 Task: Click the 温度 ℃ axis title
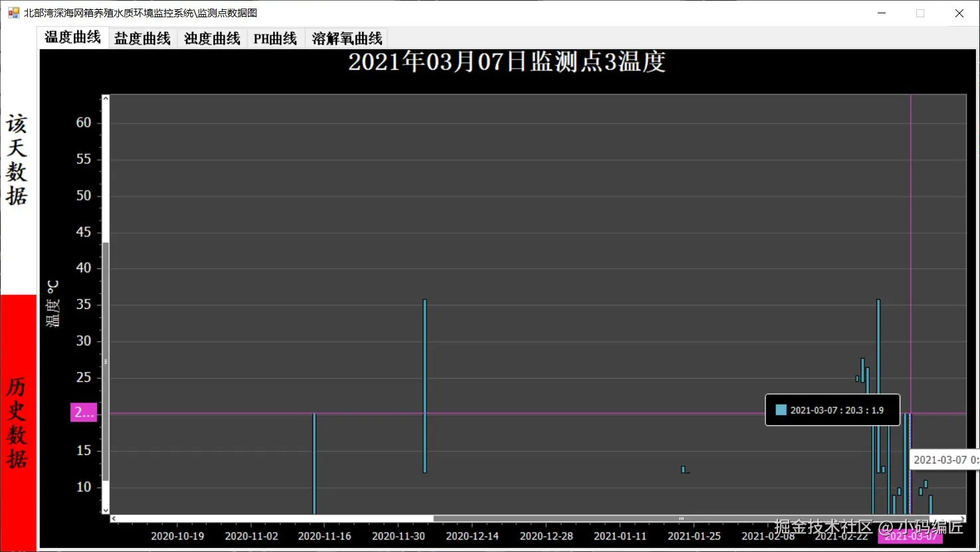(53, 304)
